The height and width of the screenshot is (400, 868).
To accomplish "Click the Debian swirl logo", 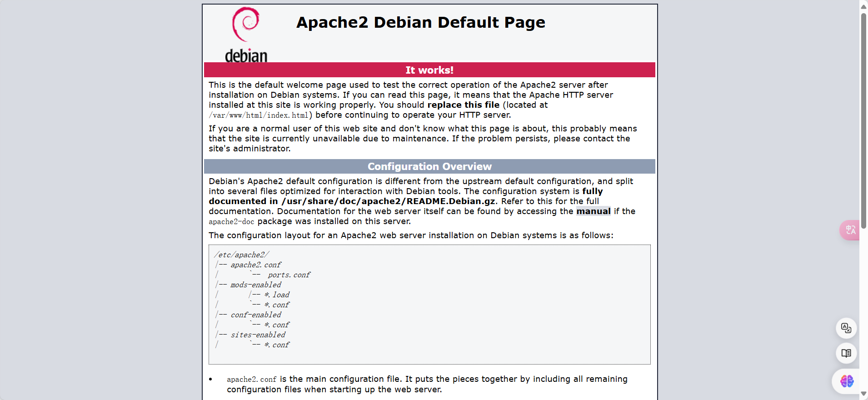I will coord(246,24).
